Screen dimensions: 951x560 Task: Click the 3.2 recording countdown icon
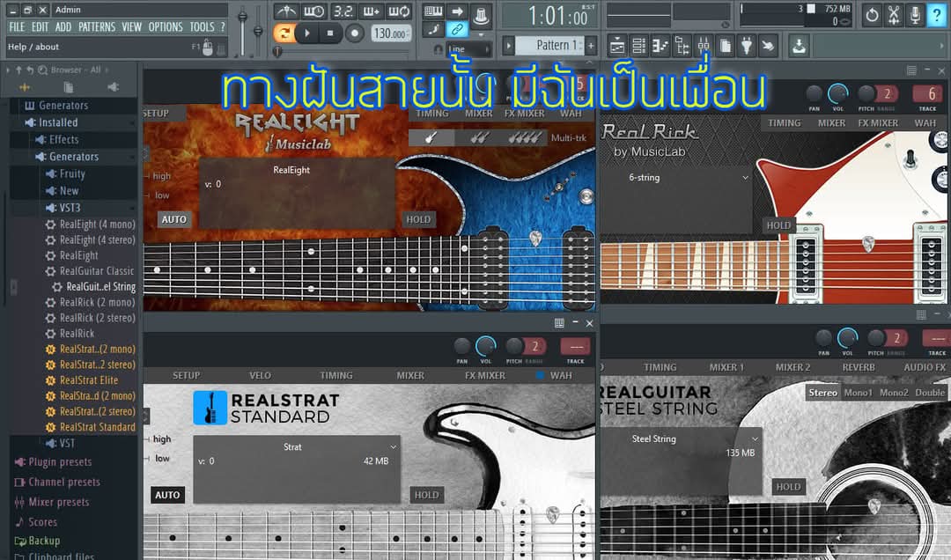[x=343, y=11]
